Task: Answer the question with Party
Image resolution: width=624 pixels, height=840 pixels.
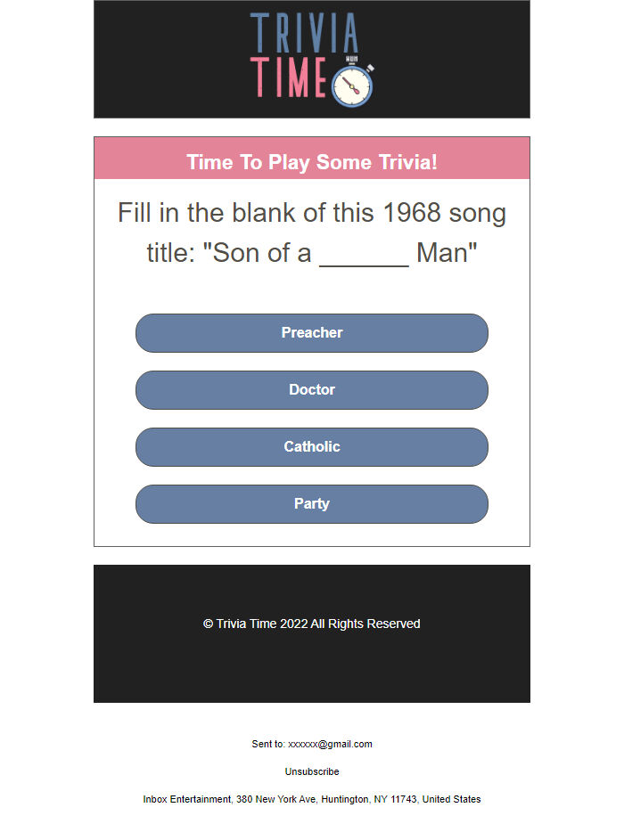Action: [312, 503]
